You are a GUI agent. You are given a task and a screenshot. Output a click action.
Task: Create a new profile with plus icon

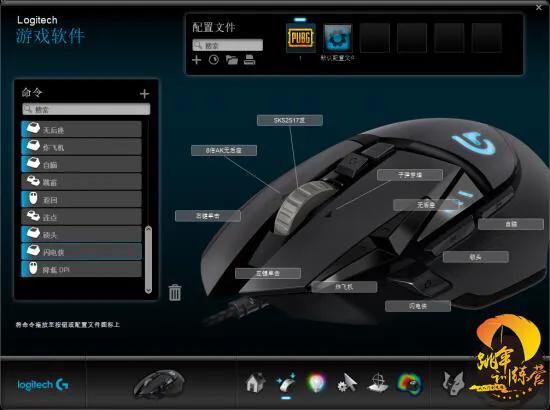pyautogui.click(x=196, y=60)
